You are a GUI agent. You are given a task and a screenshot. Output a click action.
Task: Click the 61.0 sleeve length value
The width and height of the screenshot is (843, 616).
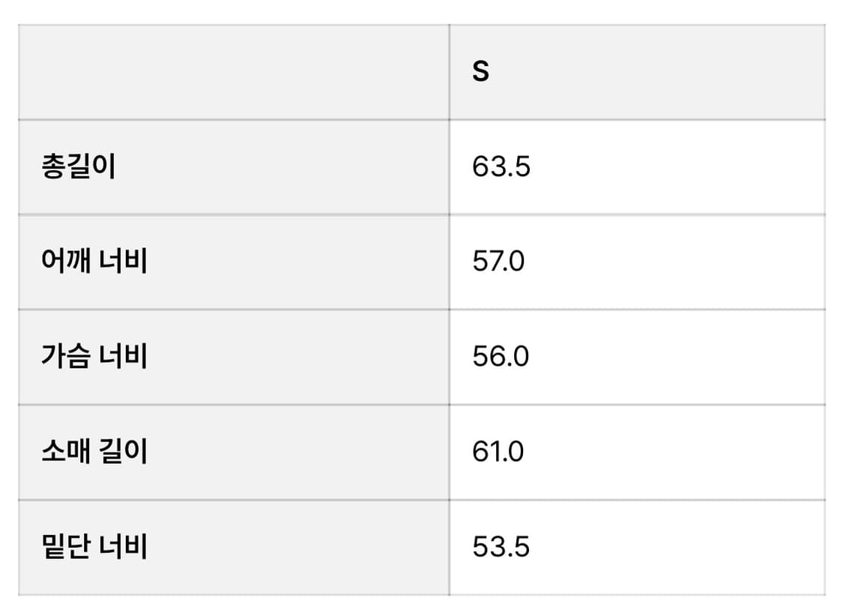pos(498,452)
